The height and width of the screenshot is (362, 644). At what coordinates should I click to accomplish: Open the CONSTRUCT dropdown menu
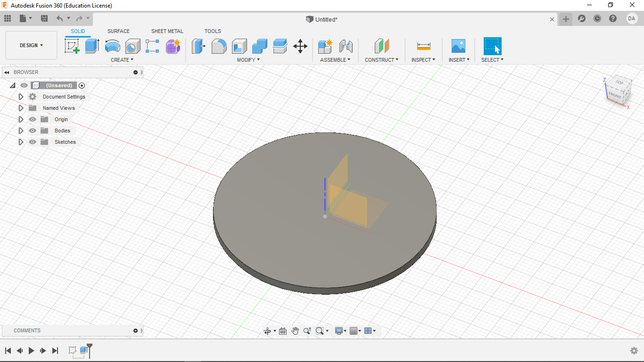tap(381, 60)
